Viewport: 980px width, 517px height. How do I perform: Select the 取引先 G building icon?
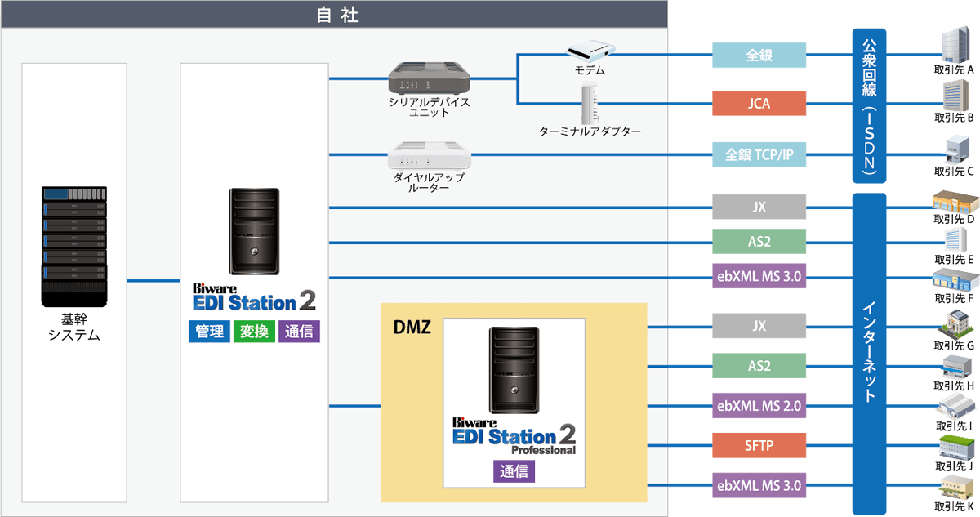[x=955, y=324]
